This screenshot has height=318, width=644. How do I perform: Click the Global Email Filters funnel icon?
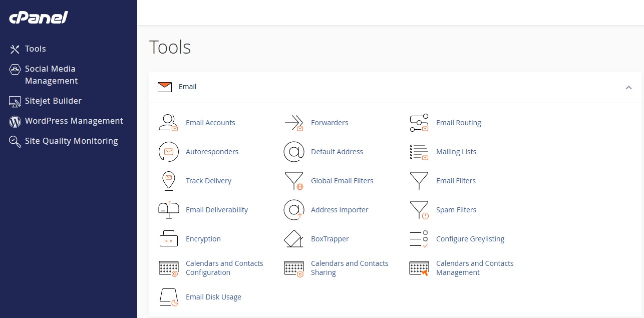(294, 181)
